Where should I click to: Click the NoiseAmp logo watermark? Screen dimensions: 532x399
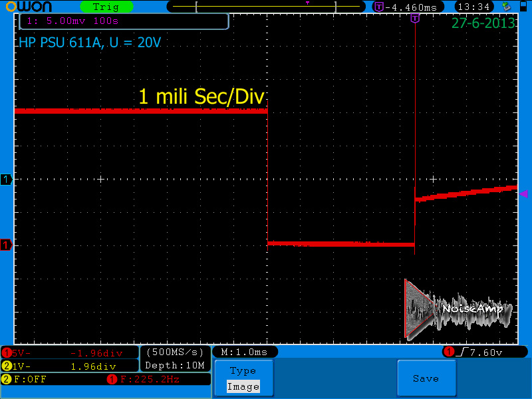pos(458,309)
